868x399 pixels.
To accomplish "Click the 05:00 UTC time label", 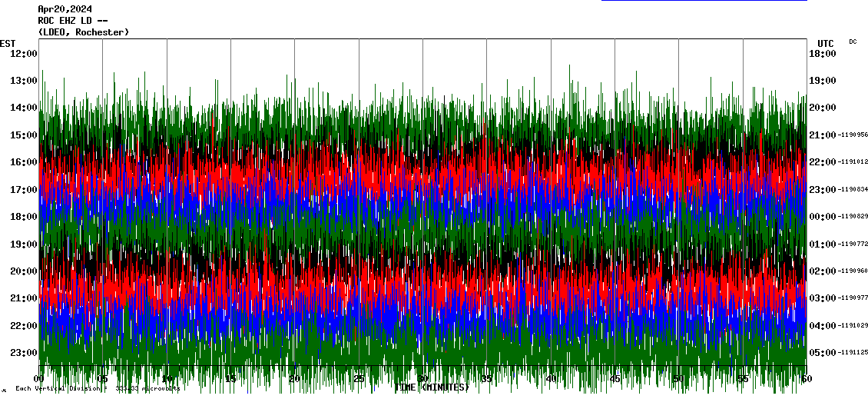I will pos(822,353).
